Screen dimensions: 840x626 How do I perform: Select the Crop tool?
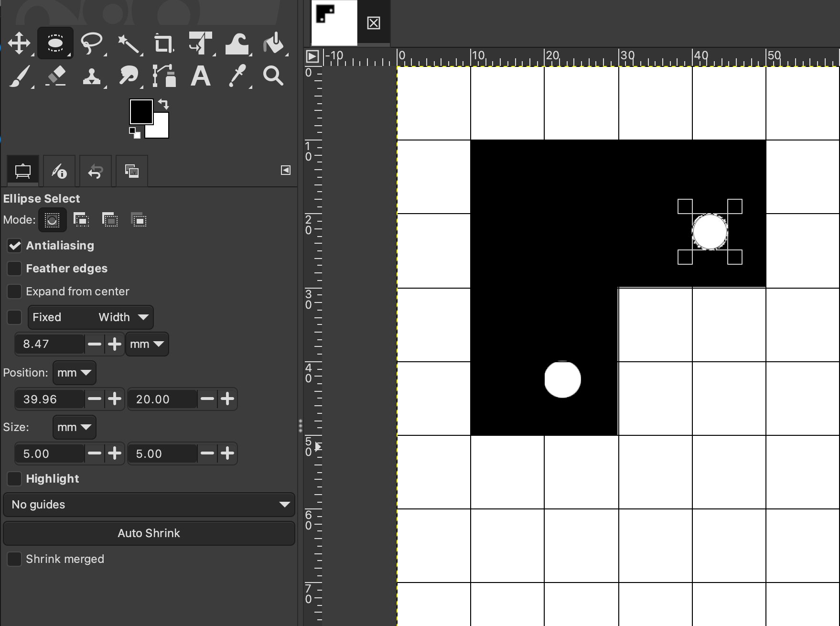(x=164, y=43)
